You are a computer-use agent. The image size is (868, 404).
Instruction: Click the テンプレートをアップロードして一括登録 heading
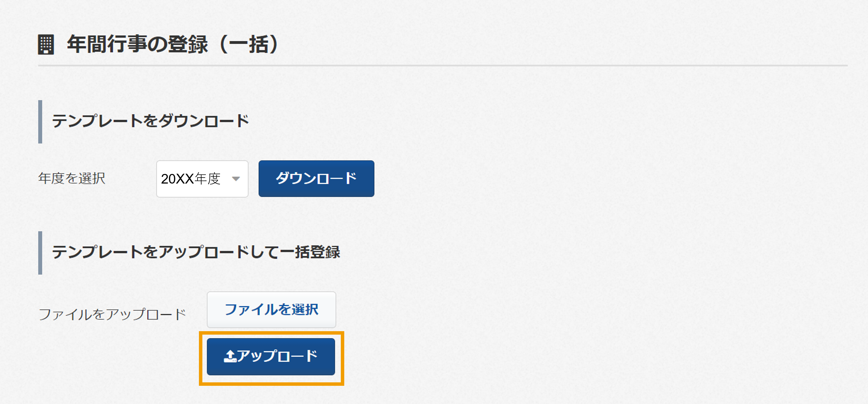196,252
